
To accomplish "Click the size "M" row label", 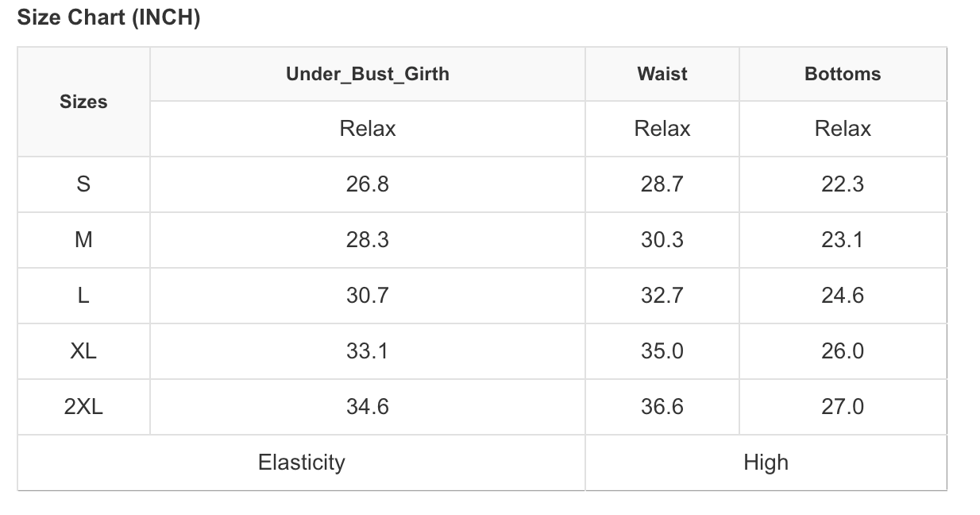I will (83, 240).
